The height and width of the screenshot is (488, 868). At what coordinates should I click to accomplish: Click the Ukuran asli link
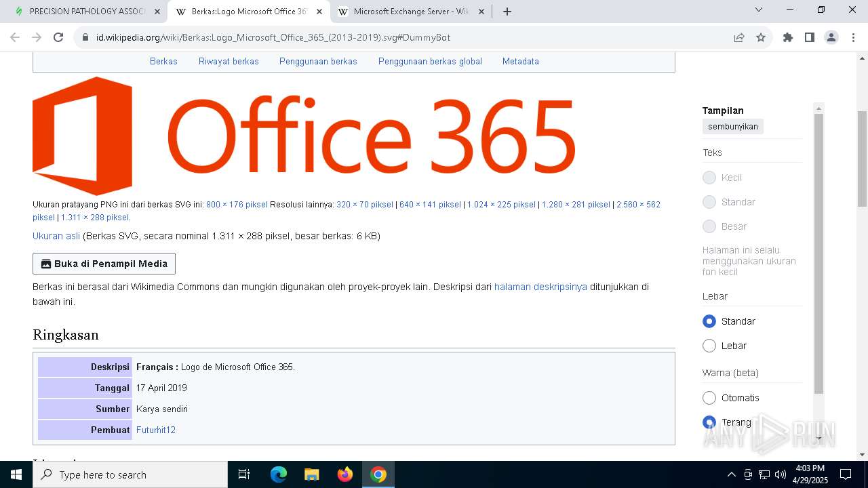(56, 236)
